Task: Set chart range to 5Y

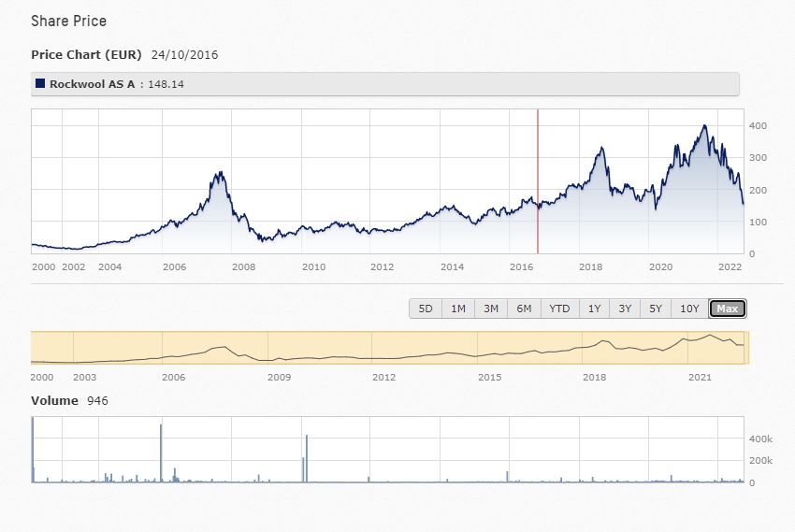Action: pyautogui.click(x=656, y=309)
